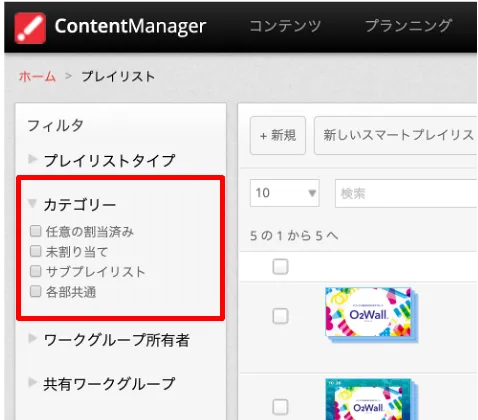Expand the 共有ワークグループ filter

pyautogui.click(x=32, y=382)
